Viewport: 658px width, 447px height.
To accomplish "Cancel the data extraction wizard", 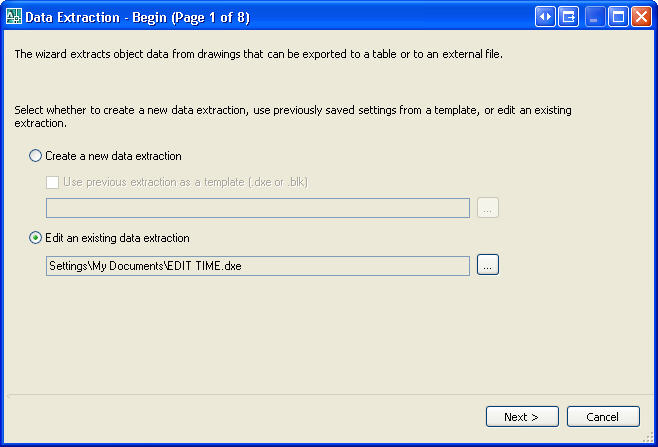I will 603,417.
